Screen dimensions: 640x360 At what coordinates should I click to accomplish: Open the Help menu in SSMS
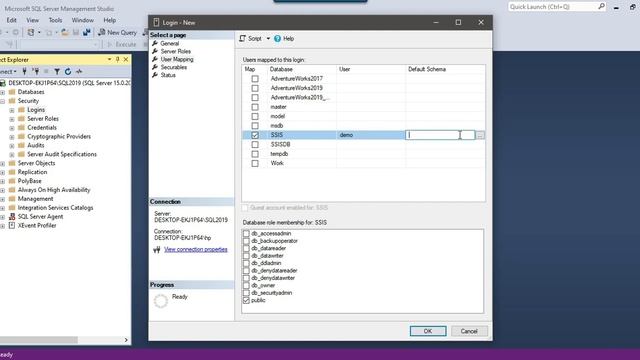pyautogui.click(x=109, y=20)
